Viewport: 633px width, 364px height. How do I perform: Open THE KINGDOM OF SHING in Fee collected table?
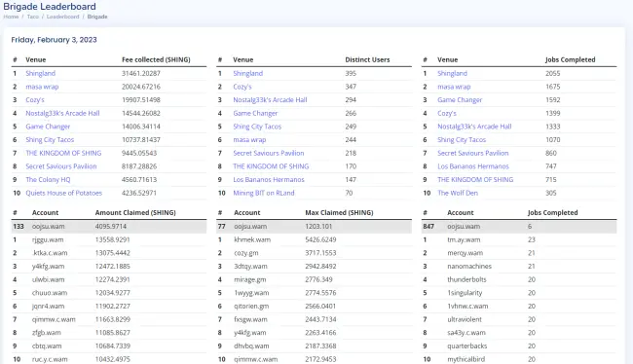click(63, 154)
